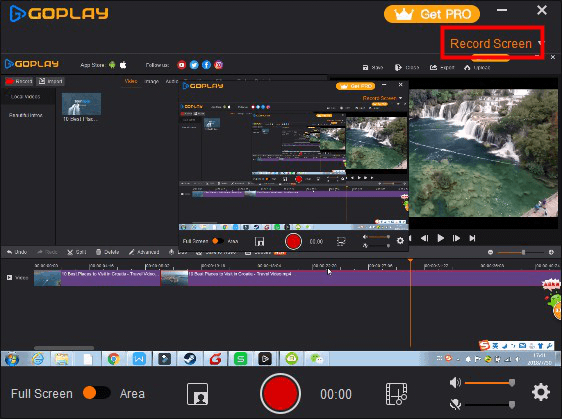The height and width of the screenshot is (419, 562).
Task: Play the video in the large preview player
Action: [x=440, y=238]
